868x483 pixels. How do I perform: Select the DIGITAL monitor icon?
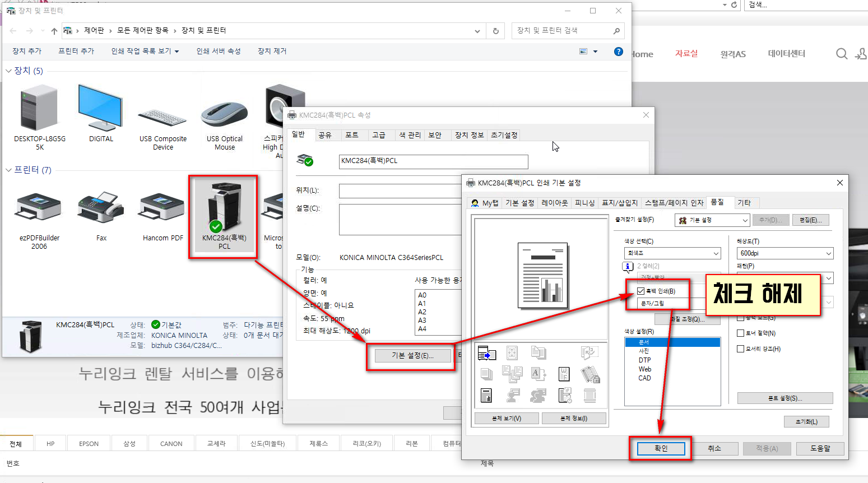click(100, 106)
